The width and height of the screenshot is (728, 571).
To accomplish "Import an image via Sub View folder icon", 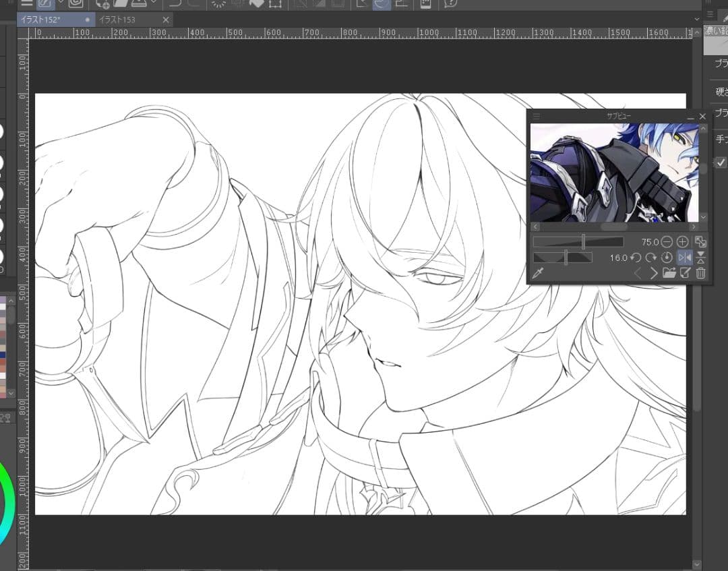I will (669, 273).
